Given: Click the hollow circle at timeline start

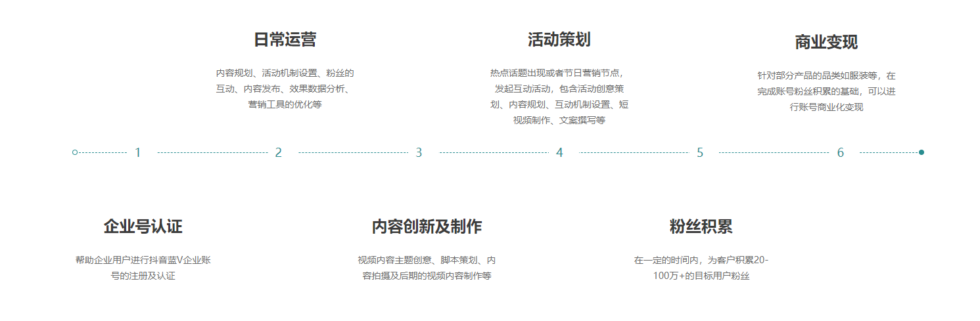Looking at the screenshot, I should [x=75, y=152].
